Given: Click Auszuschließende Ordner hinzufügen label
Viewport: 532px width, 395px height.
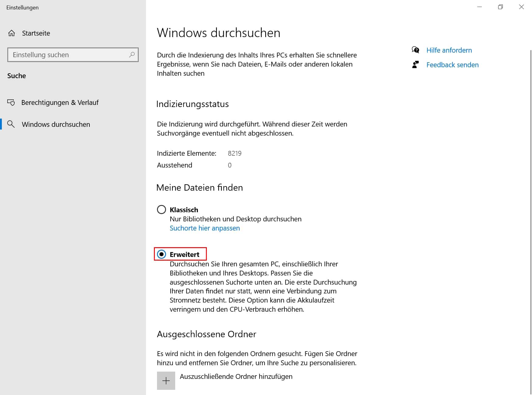Looking at the screenshot, I should (236, 376).
